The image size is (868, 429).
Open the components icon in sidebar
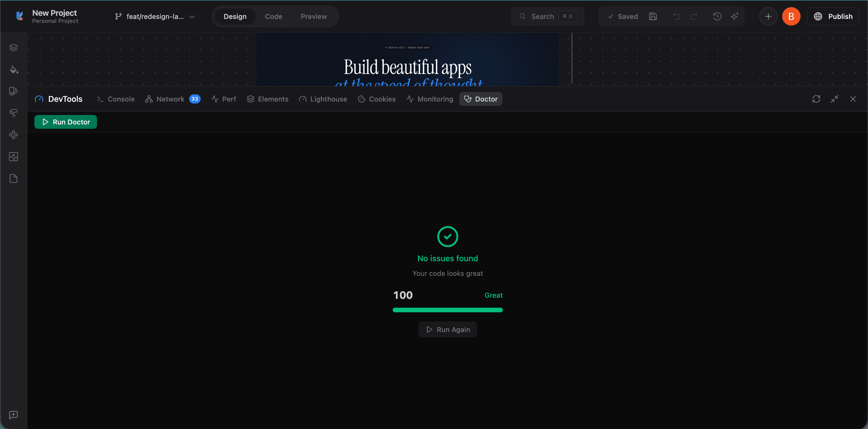[x=13, y=135]
